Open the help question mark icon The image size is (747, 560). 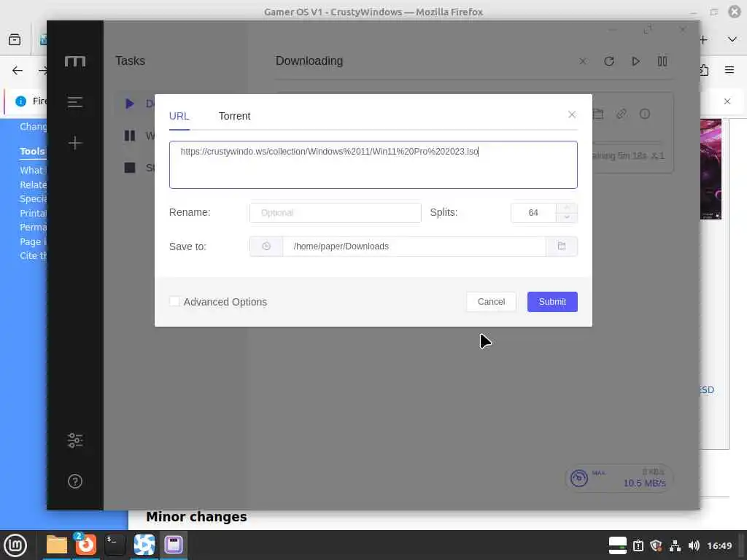tap(75, 481)
